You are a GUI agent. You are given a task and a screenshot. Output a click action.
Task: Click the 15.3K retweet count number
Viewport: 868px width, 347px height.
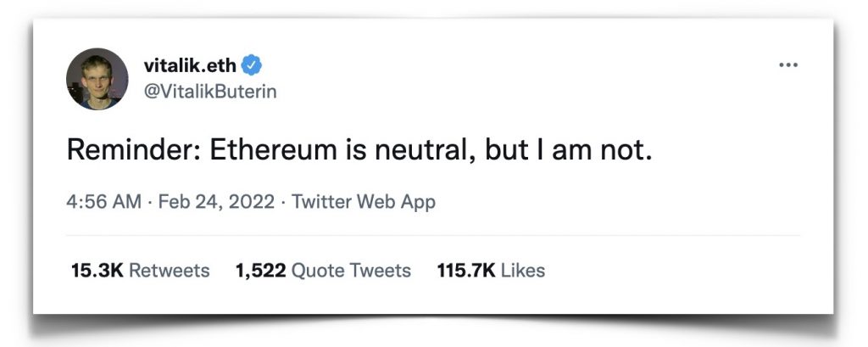coord(98,271)
